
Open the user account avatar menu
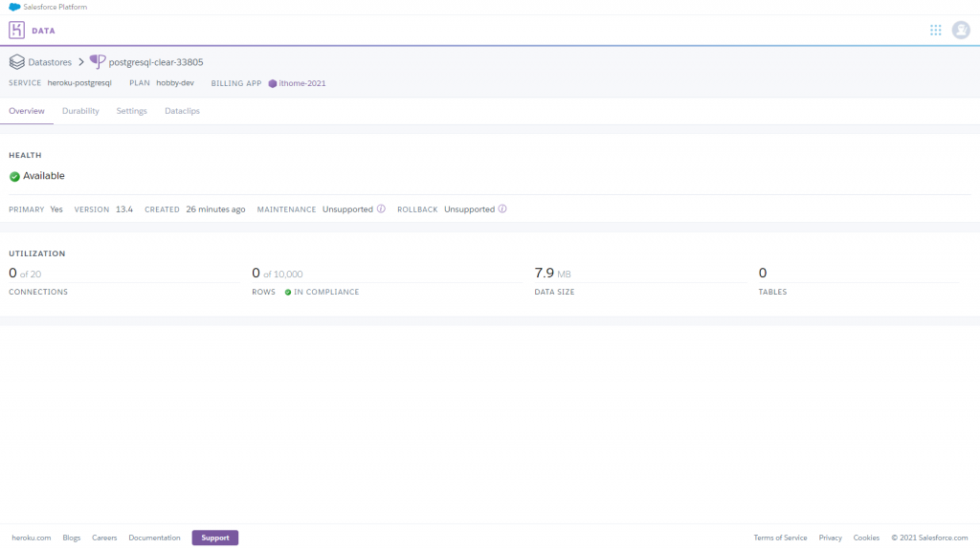961,30
